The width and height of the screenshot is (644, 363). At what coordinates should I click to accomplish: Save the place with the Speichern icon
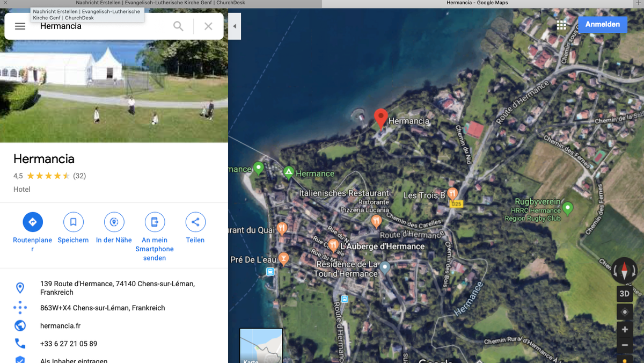click(73, 222)
